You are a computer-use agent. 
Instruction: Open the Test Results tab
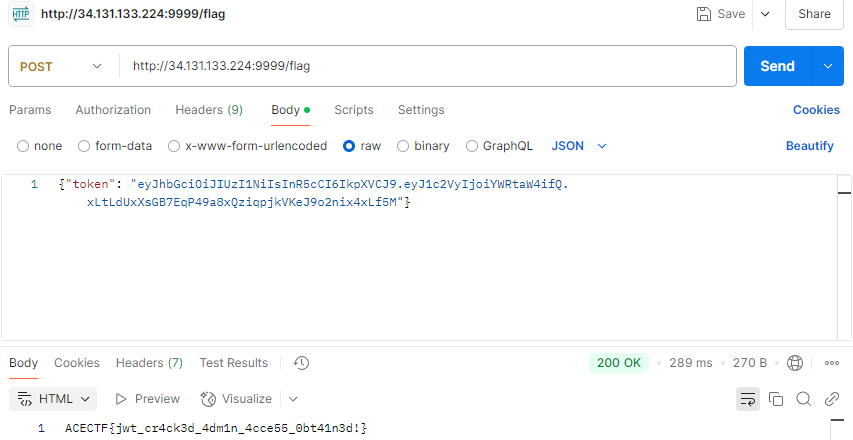click(x=233, y=363)
